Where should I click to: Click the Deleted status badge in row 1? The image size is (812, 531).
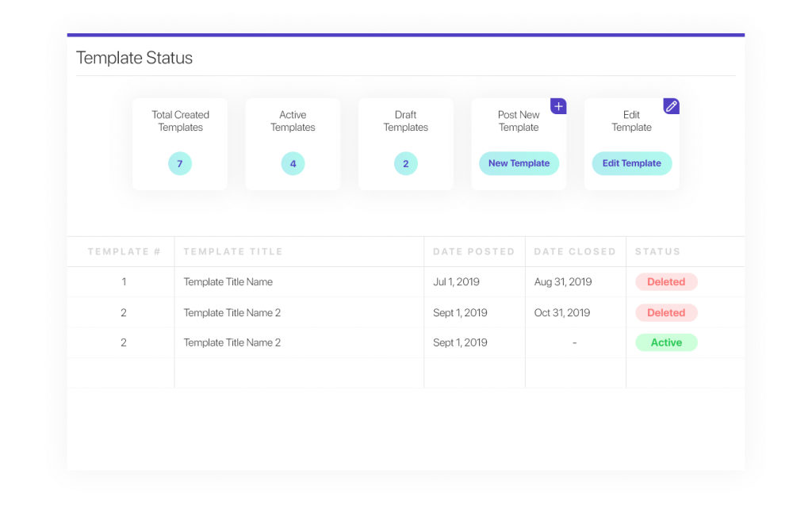[x=666, y=282]
